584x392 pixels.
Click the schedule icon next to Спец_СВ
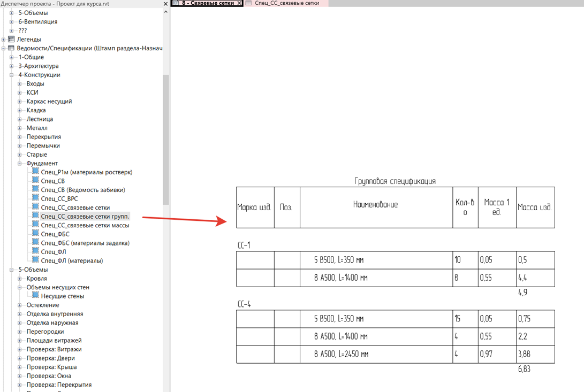tap(35, 180)
